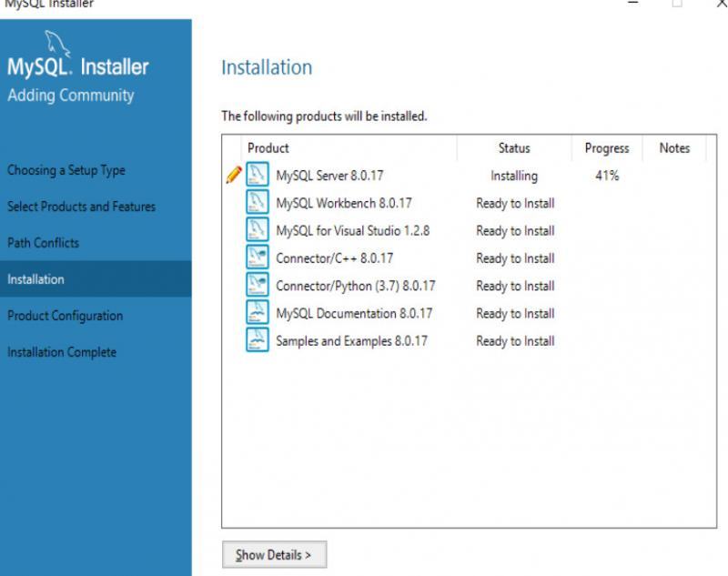Click the Adding Community subtitle

click(71, 96)
